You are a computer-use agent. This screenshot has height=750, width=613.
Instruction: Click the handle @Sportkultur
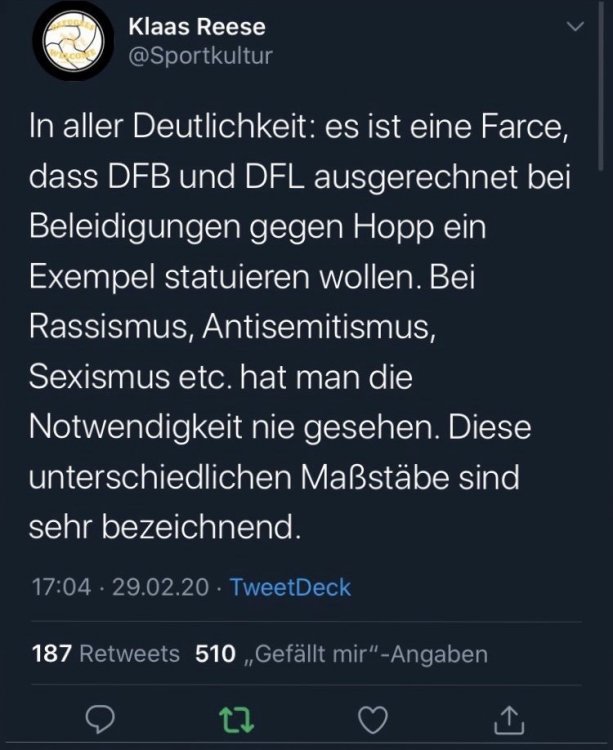pyautogui.click(x=200, y=55)
